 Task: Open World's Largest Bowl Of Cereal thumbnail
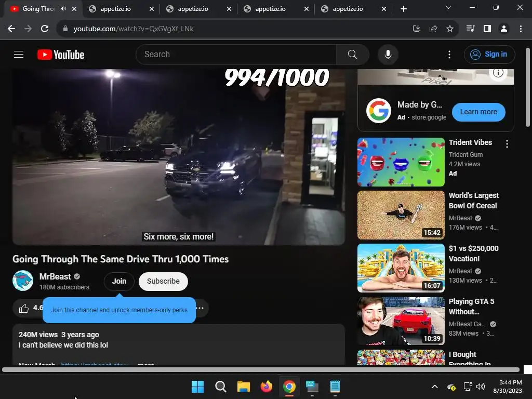401,215
